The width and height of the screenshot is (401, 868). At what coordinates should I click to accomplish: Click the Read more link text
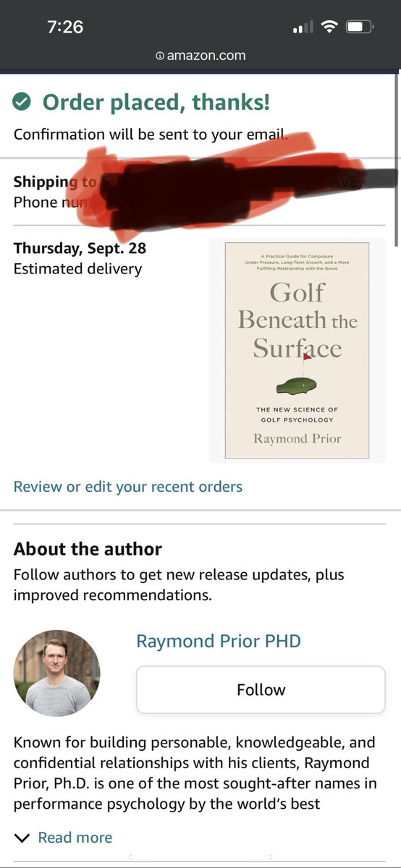point(75,838)
